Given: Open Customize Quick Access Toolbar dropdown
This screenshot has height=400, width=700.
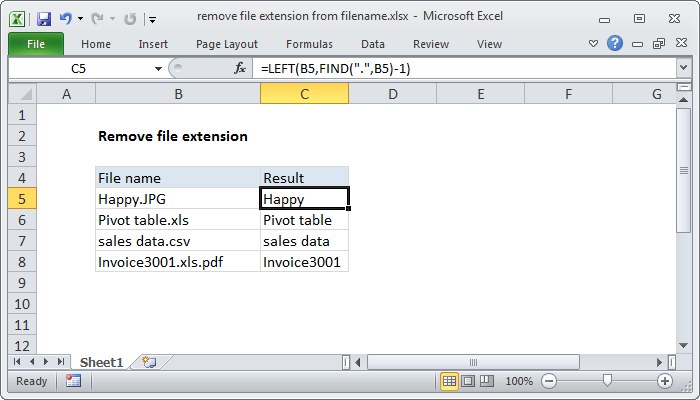Looking at the screenshot, I should 151,19.
